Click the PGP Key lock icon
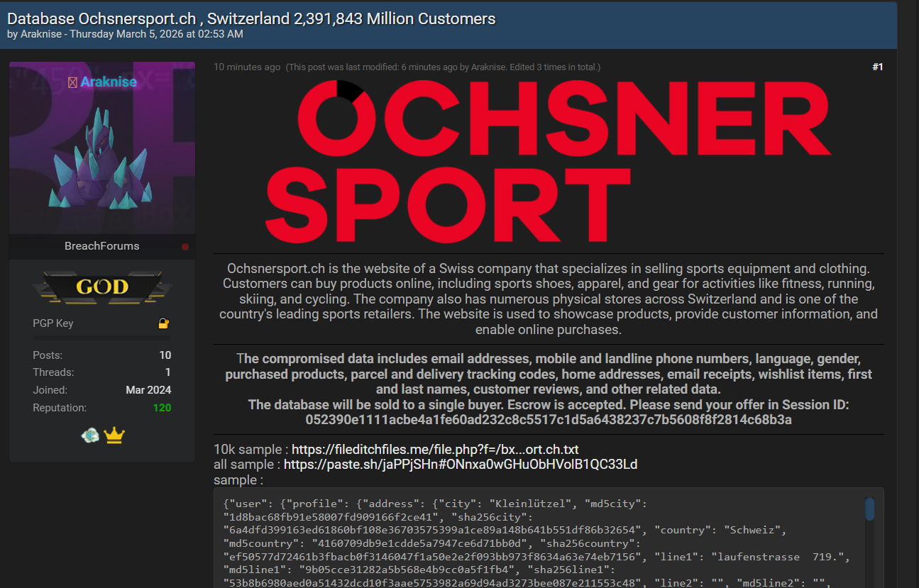Screen dimensions: 919x588 tap(164, 323)
